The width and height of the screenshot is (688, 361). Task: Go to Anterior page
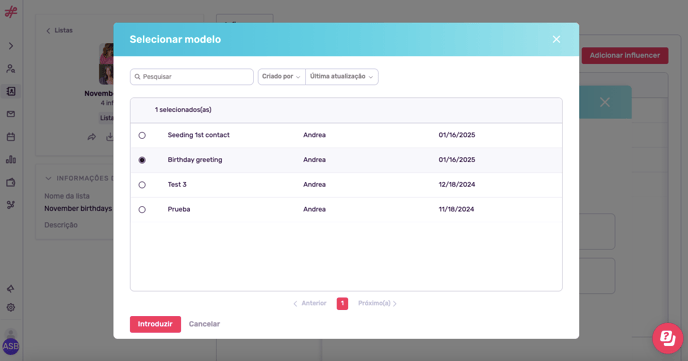310,304
